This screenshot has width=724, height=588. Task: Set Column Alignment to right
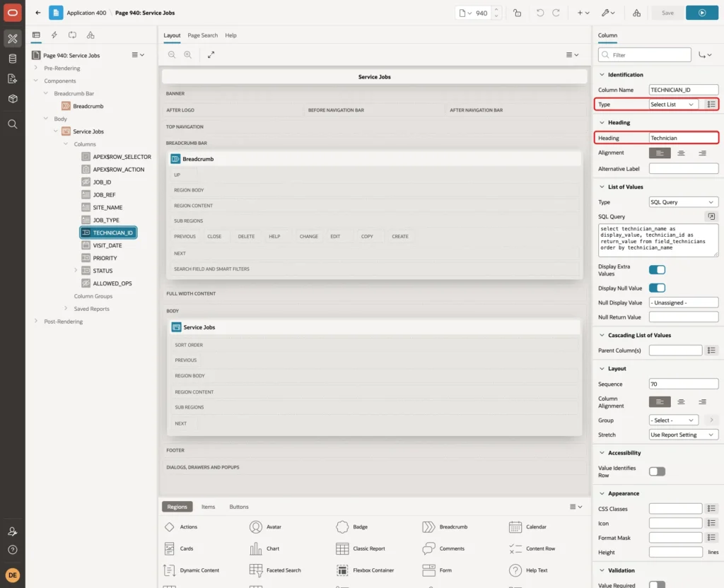click(x=702, y=401)
